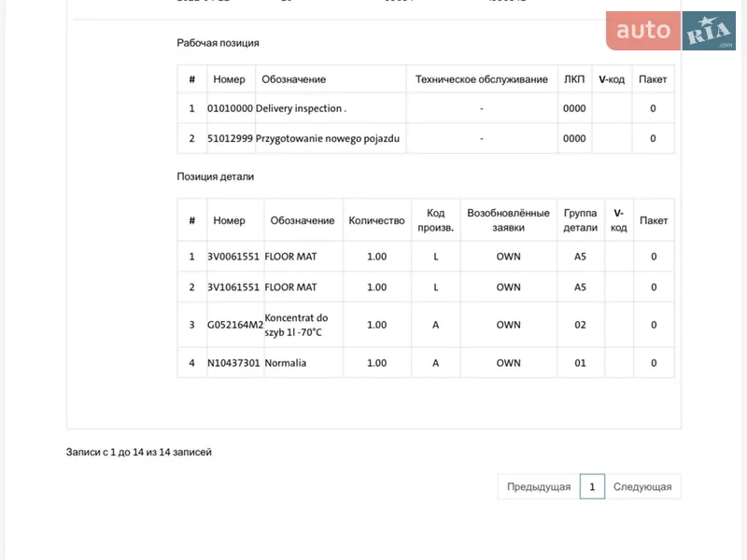Click group value 01 in Normalia row
This screenshot has width=747, height=560.
(x=580, y=363)
